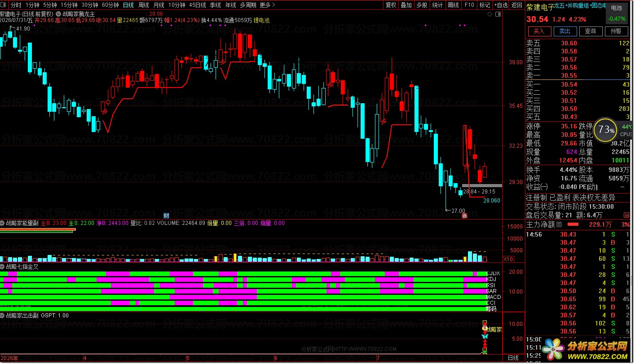Click the 复权 toolbar button
This screenshot has height=364, width=635.
391,5
